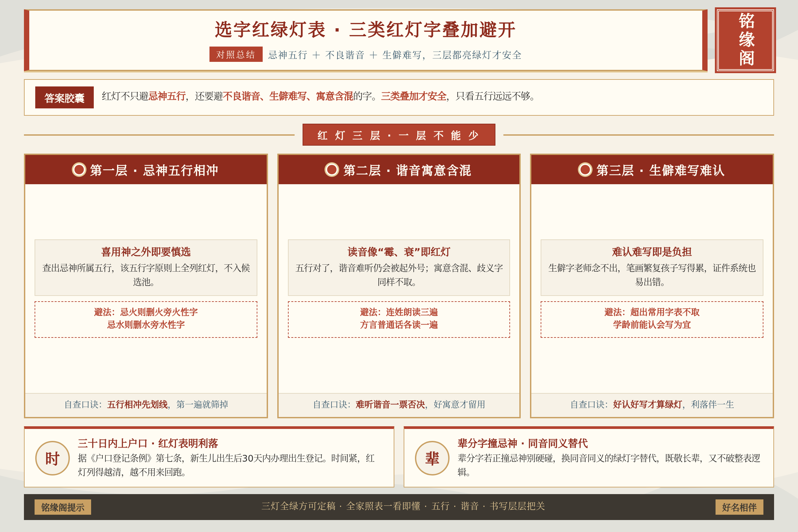Screen dimensions: 798x532
Task: Click the paragraph 辈分字若正撞忌神别硬碰
Action: (609, 465)
